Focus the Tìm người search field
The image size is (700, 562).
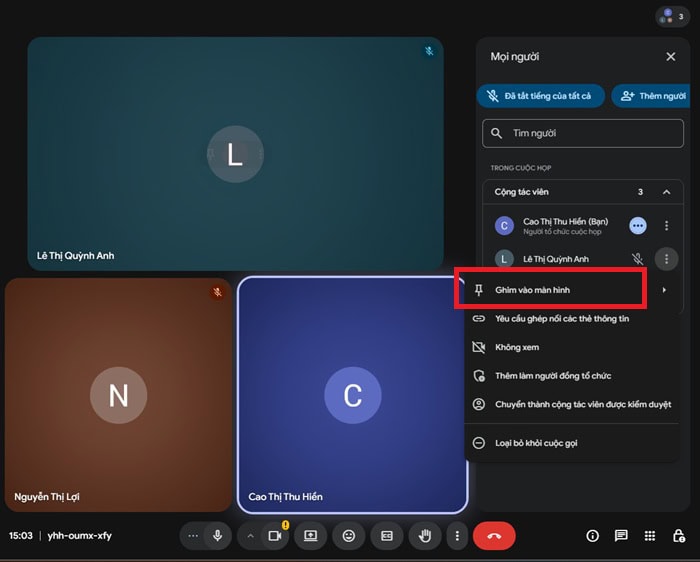click(583, 133)
